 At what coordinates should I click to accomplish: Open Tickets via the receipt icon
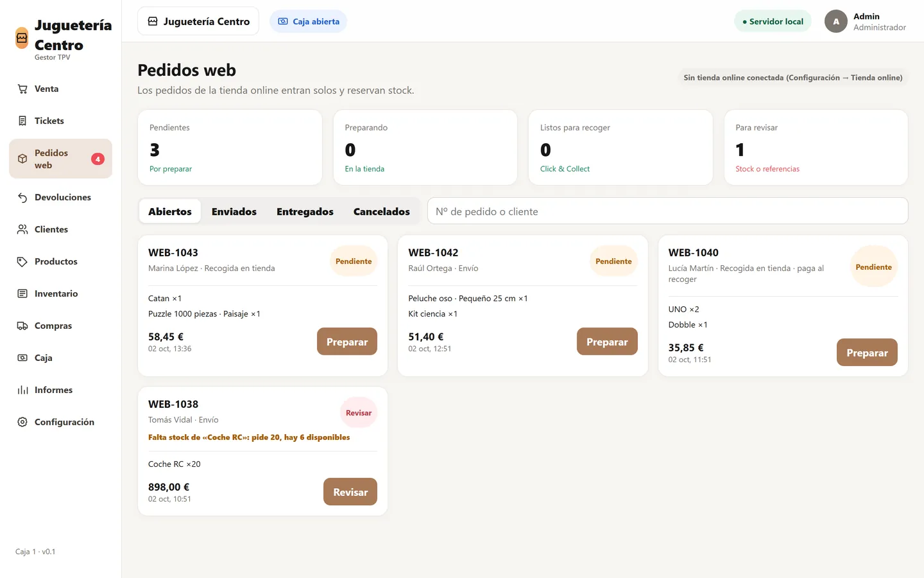(x=22, y=121)
